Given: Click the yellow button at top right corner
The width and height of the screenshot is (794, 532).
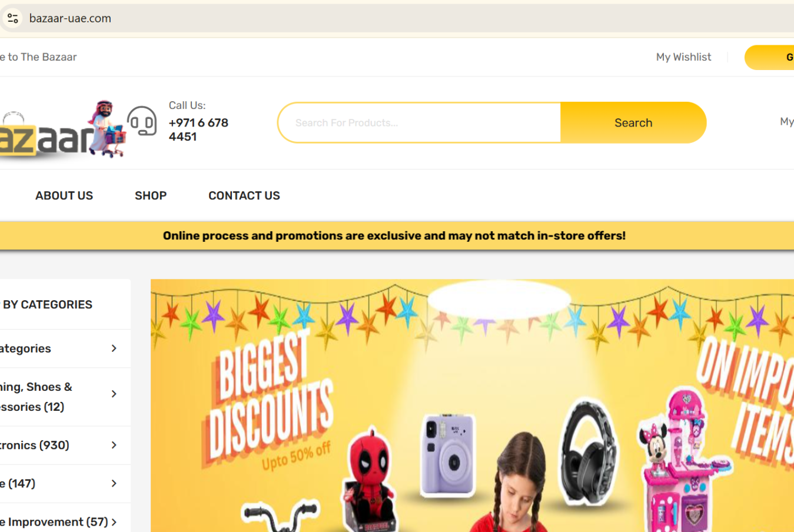Looking at the screenshot, I should (x=769, y=57).
